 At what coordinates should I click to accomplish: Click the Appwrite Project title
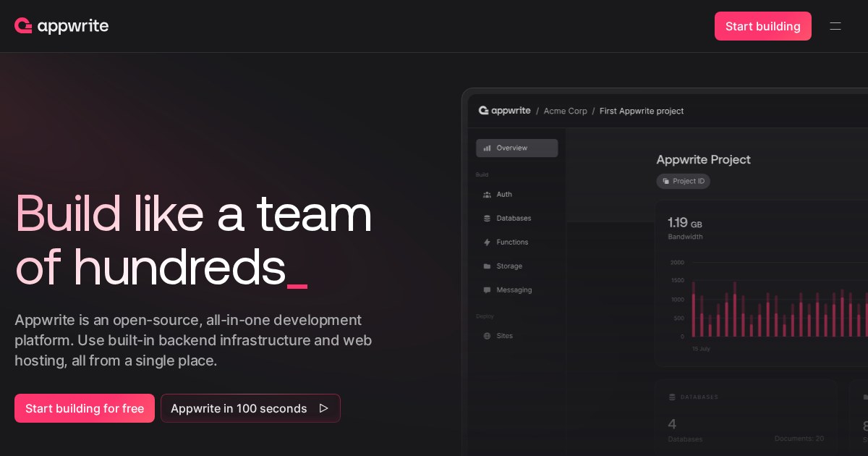(x=703, y=159)
